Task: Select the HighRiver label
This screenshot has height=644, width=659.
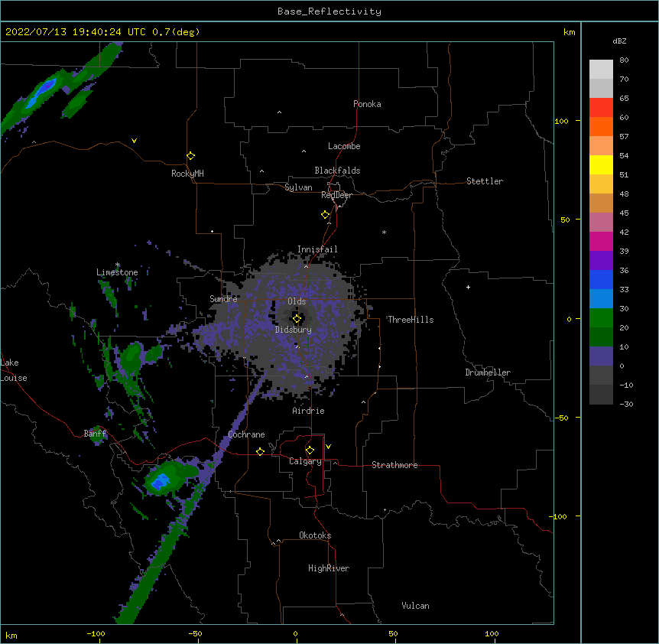Action: click(x=329, y=568)
